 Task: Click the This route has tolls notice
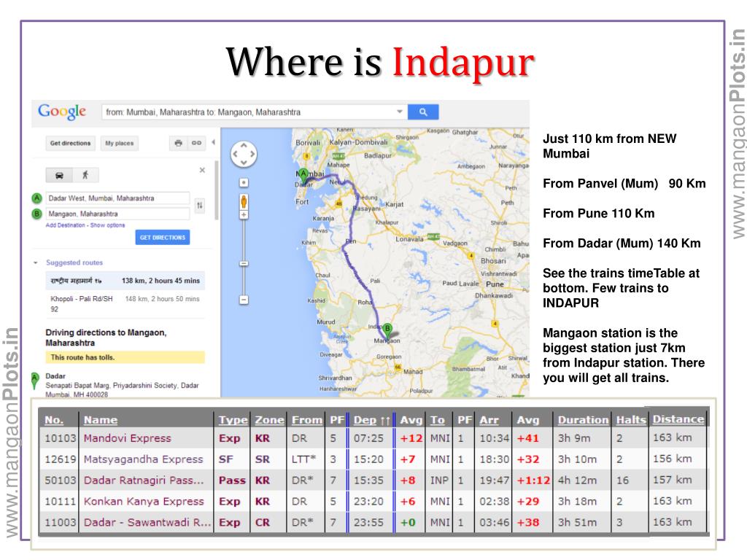[x=125, y=357]
